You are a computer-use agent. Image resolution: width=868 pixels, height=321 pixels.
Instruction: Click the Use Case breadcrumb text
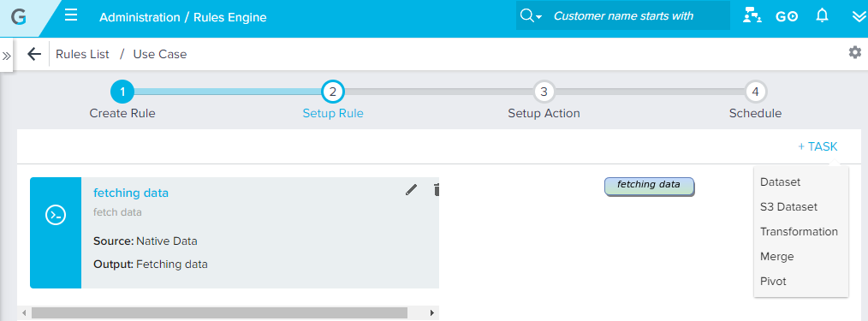click(160, 54)
